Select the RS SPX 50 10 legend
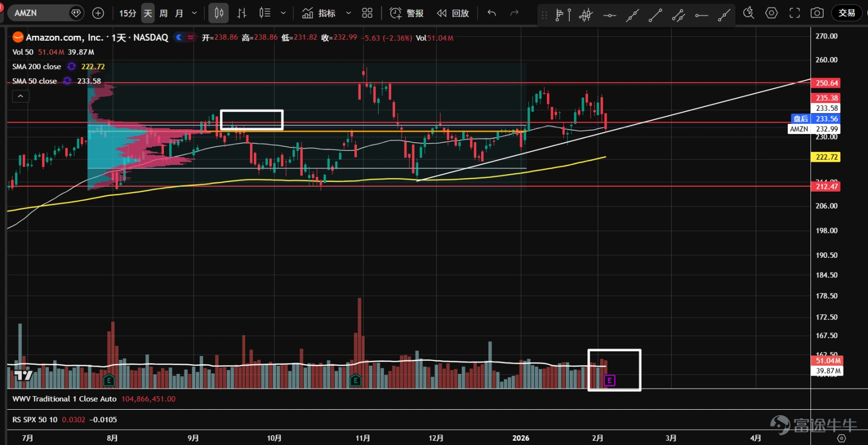This screenshot has height=445, width=868. tap(35, 419)
